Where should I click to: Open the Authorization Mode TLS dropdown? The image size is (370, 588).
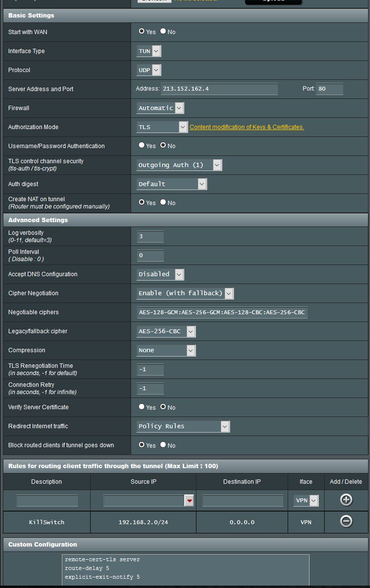click(162, 127)
